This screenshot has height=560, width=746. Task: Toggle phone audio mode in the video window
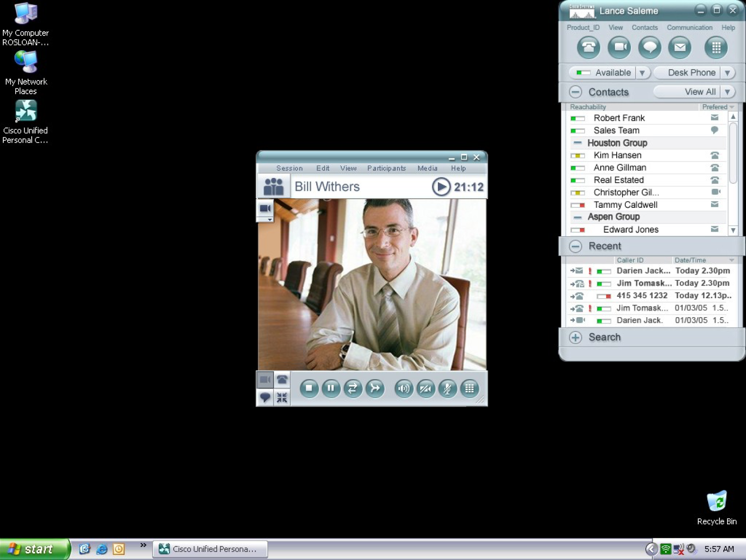[x=282, y=379]
